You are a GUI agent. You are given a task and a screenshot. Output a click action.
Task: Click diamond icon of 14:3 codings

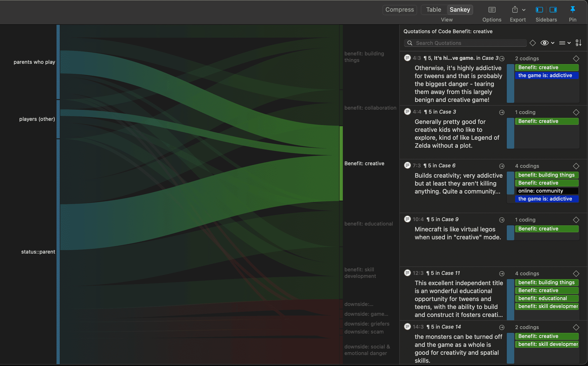pyautogui.click(x=576, y=327)
